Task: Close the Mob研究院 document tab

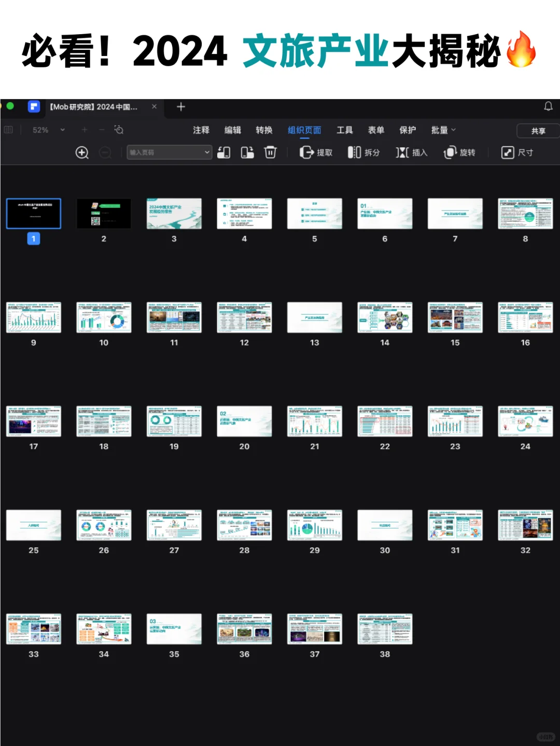Action: (154, 106)
